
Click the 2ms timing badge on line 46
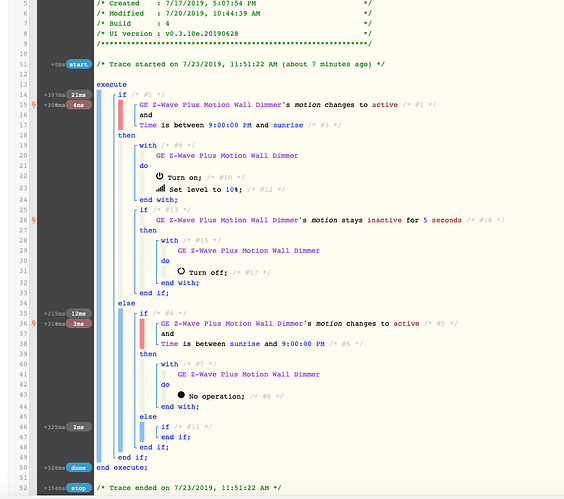pyautogui.click(x=79, y=427)
